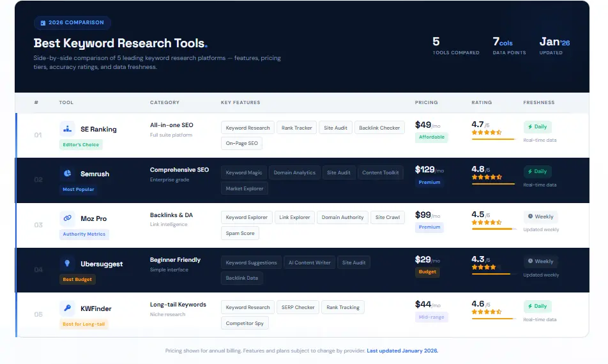Click the Category column header
608x364 pixels.
click(165, 103)
